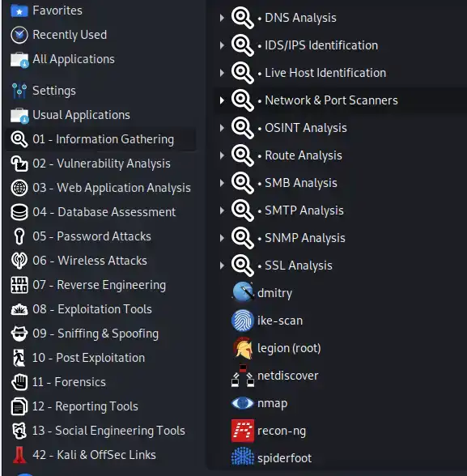Click the dmitry application icon
Screen dimensions: 467x476
tap(243, 292)
